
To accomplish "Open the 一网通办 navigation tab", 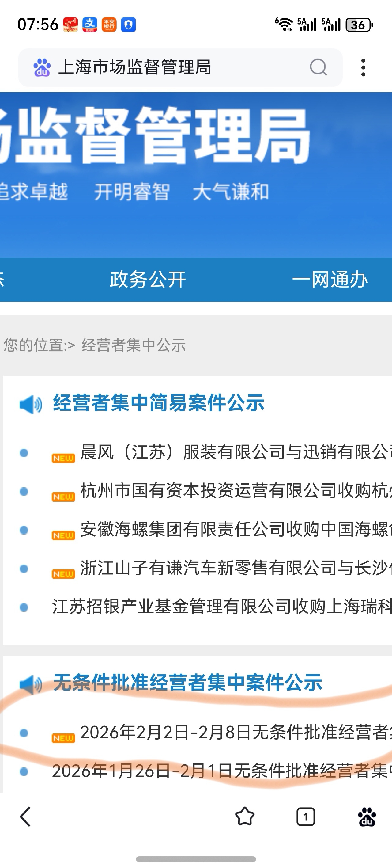I will pos(330,280).
